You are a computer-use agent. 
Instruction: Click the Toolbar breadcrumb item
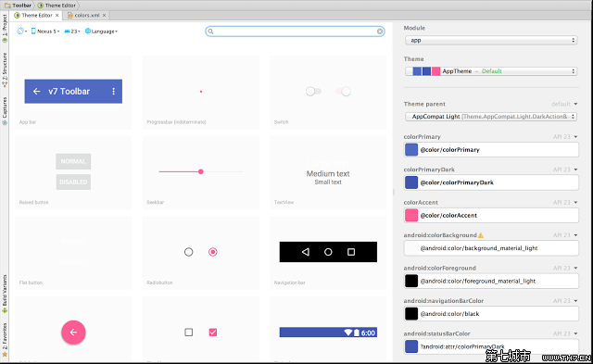pyautogui.click(x=19, y=6)
